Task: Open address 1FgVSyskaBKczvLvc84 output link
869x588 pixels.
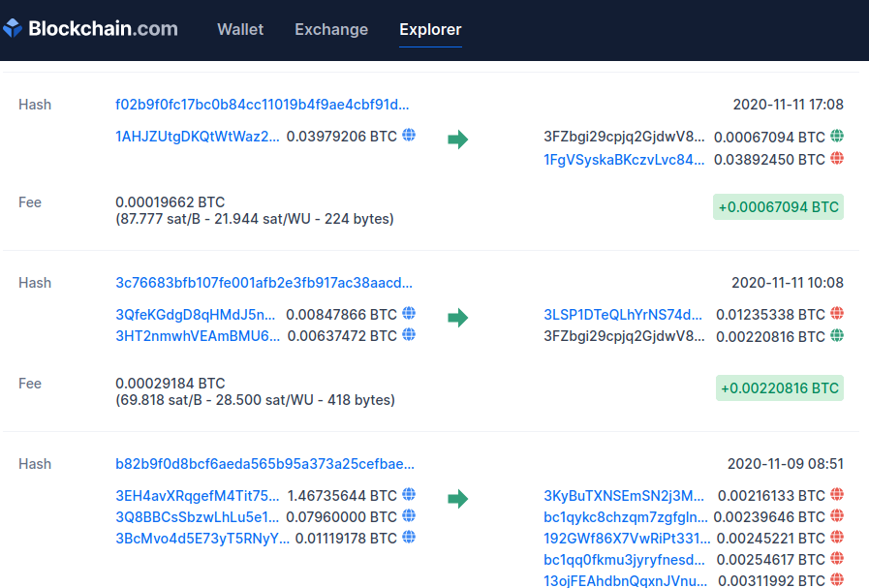Action: pos(624,159)
